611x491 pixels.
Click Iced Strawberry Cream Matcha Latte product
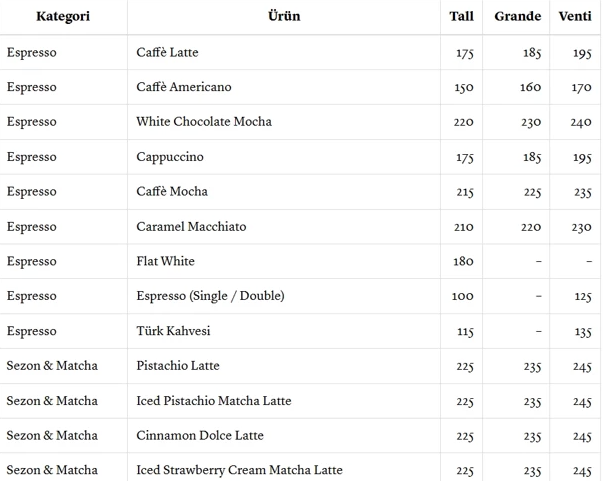click(x=239, y=470)
